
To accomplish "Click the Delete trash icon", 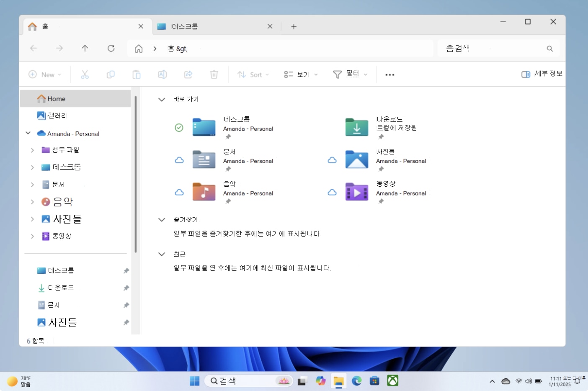I will point(214,74).
